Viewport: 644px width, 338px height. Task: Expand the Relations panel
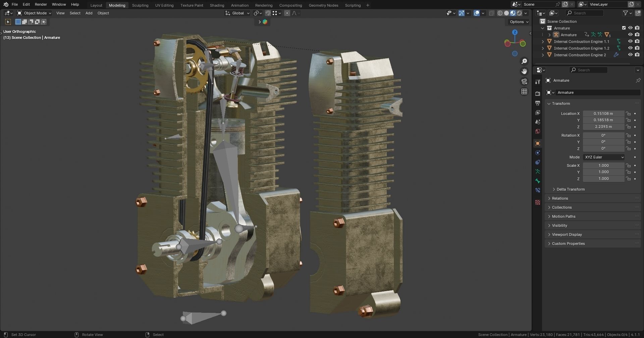(559, 198)
